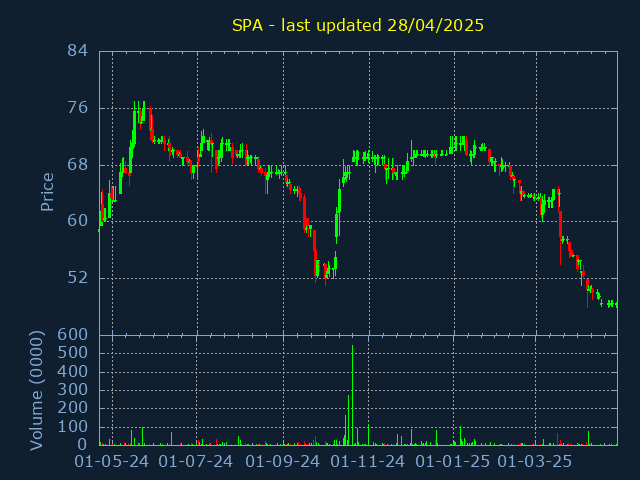Click the volume axis value 100

pos(73,427)
